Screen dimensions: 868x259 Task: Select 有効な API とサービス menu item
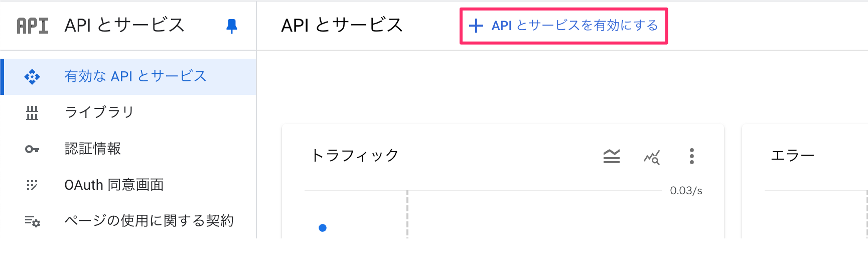point(128,77)
